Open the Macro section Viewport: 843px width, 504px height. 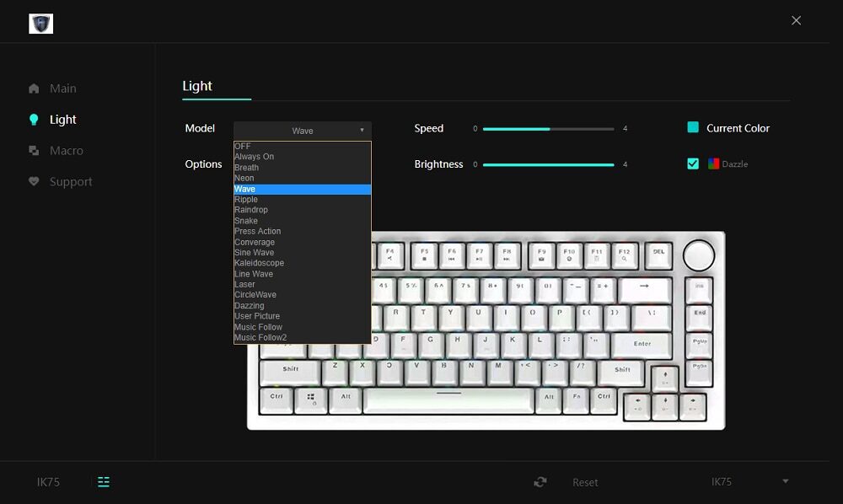pos(64,150)
